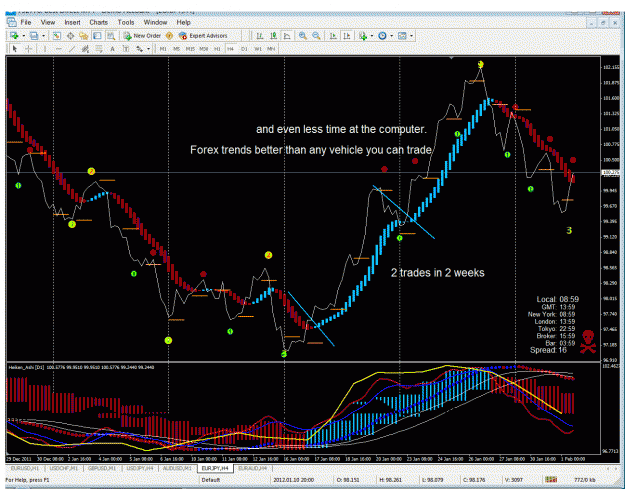The image size is (625, 489).
Task: Select the Text tool
Action: coord(112,49)
